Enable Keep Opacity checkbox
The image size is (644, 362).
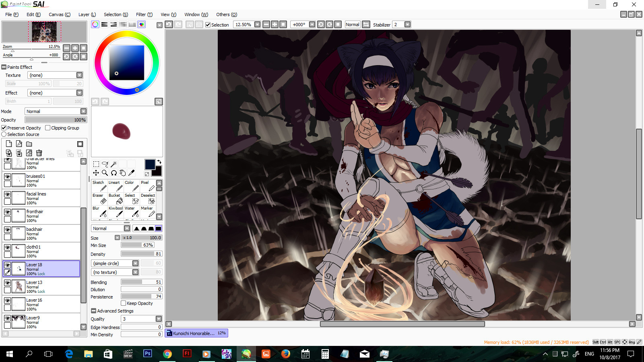click(x=124, y=303)
